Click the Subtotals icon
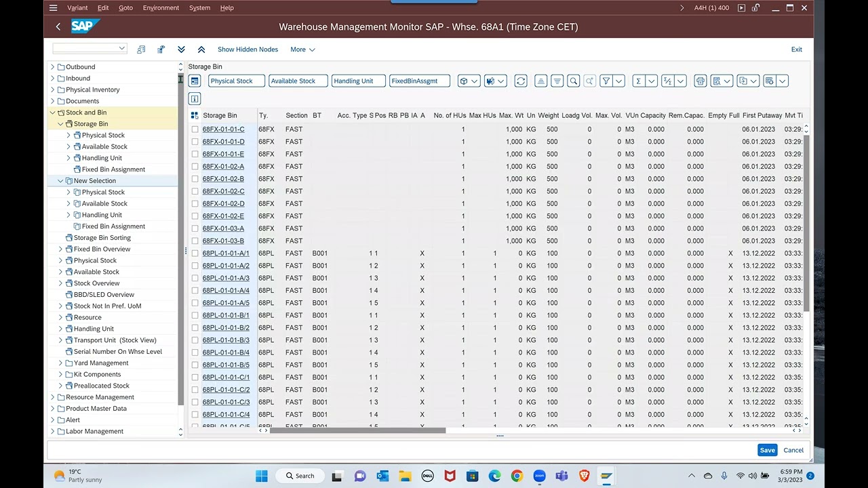Image resolution: width=868 pixels, height=488 pixels. tap(668, 81)
